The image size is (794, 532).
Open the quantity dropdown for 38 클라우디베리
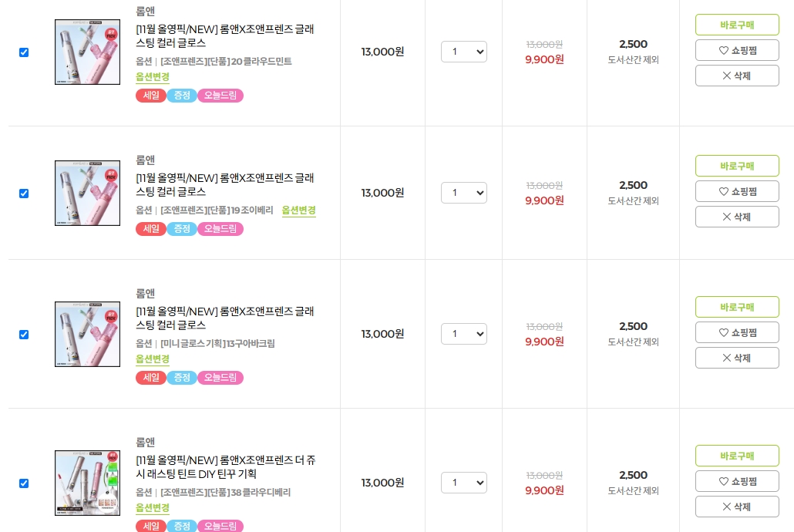coord(464,483)
